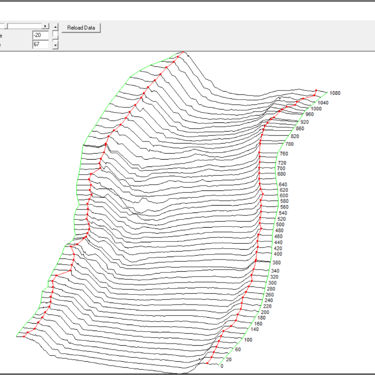Select the profile label 200

(x=265, y=313)
